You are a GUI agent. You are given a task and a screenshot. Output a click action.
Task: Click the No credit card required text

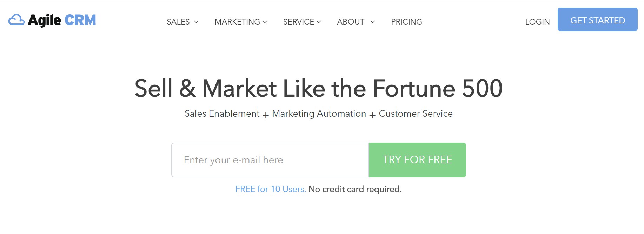point(355,190)
